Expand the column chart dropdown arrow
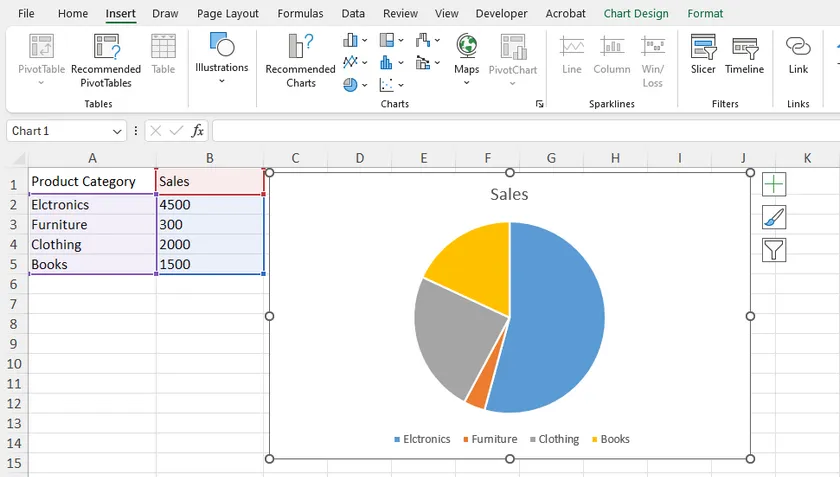840x477 pixels. click(364, 40)
